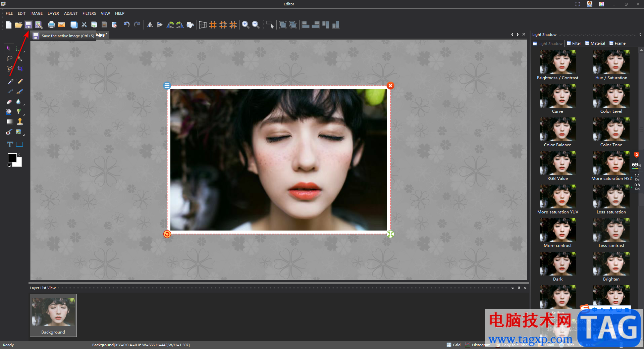The width and height of the screenshot is (644, 349).
Task: Pin the Light Shadow panel
Action: [x=640, y=35]
